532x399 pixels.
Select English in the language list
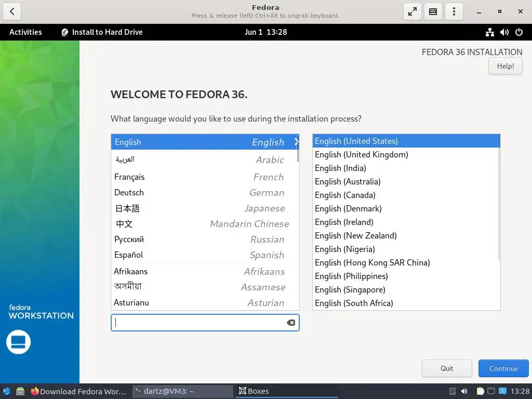pos(205,142)
